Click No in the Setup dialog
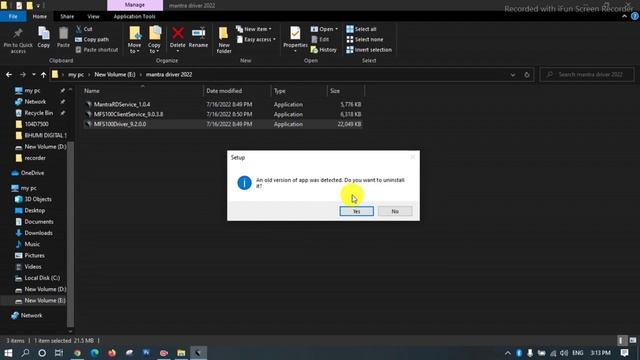 click(x=395, y=211)
